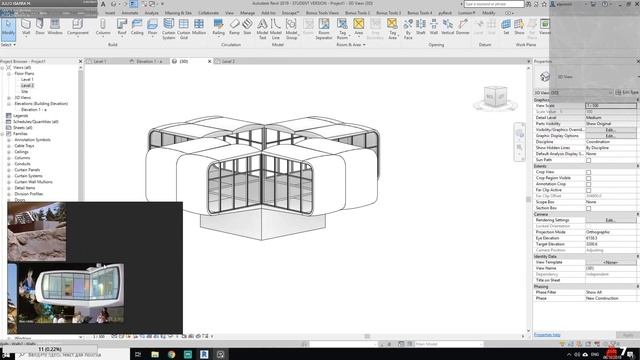Select Level 2 in Project Browser
Screen dimensions: 640x360
coord(27,86)
